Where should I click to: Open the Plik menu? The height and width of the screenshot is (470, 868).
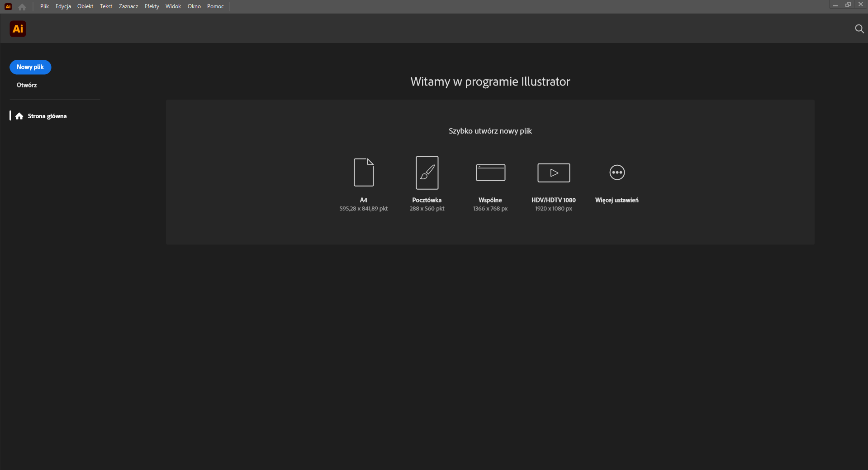pyautogui.click(x=44, y=6)
